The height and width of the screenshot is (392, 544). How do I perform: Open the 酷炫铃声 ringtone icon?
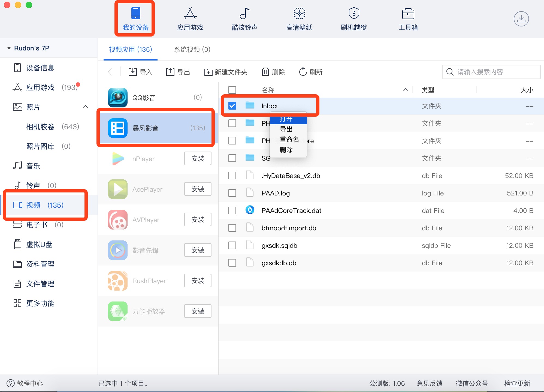pos(244,14)
